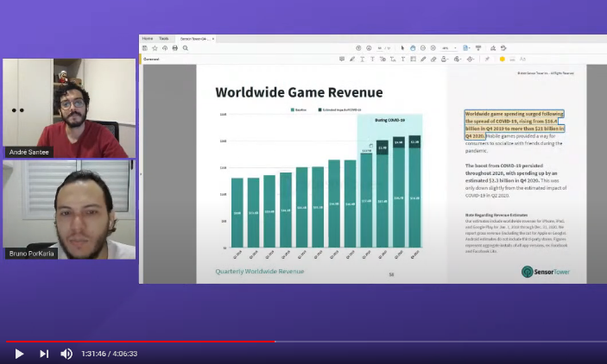Select the Add text comment tool

point(403,59)
